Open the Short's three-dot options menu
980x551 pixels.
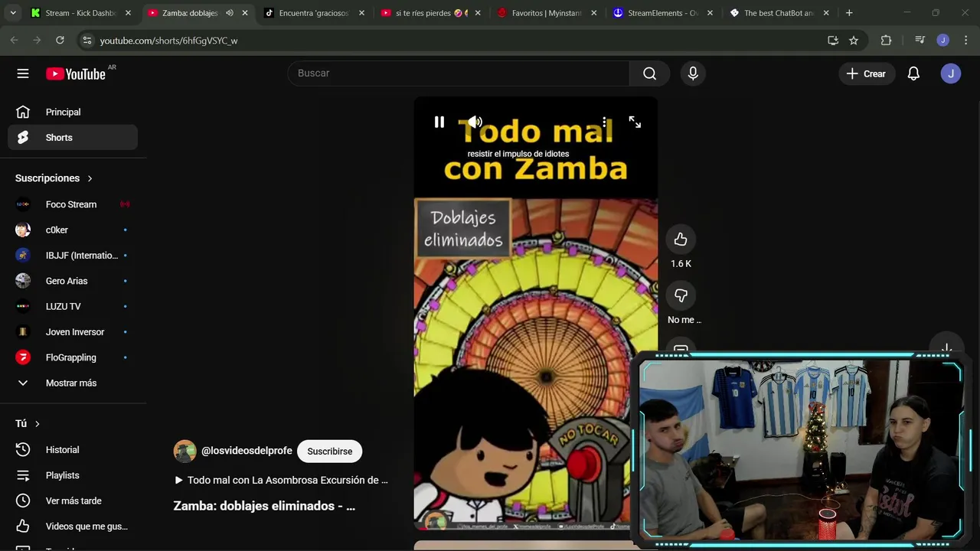(x=605, y=122)
